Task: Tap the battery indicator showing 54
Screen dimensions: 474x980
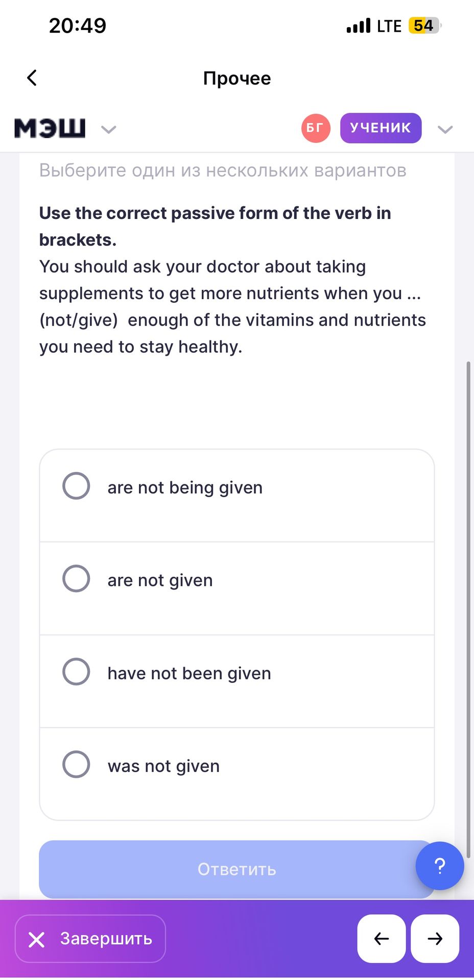Action: (x=424, y=26)
